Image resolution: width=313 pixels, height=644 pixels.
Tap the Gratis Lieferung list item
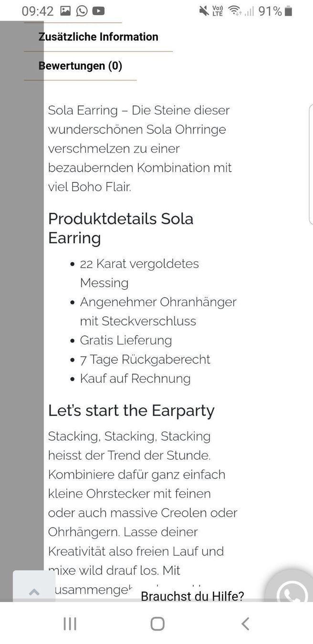coord(126,340)
